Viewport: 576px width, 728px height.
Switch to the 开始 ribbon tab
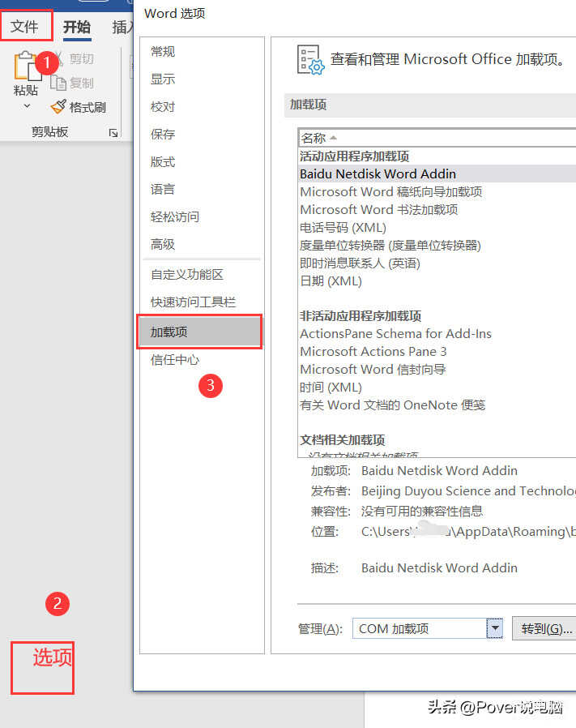(77, 27)
